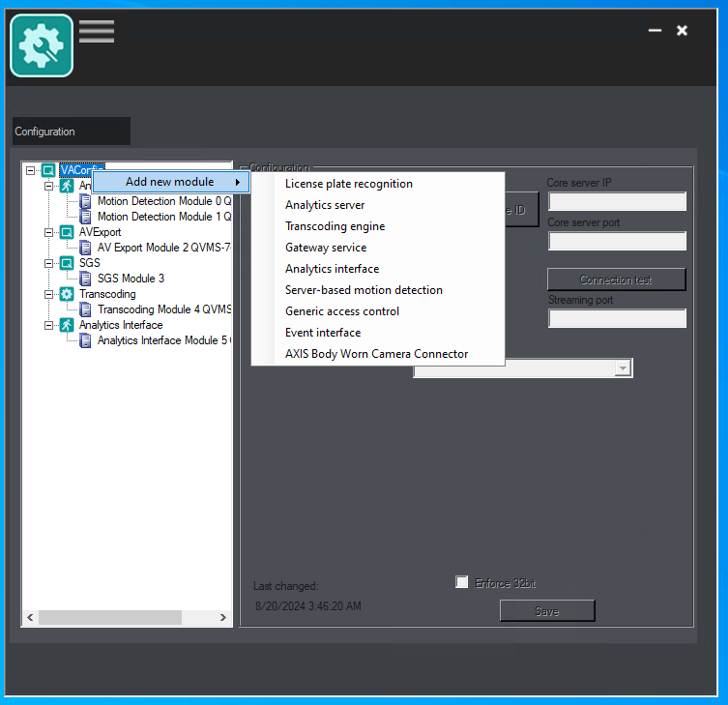Click the AVExport node icon
Screen dimensions: 728x705
pyautogui.click(x=67, y=232)
